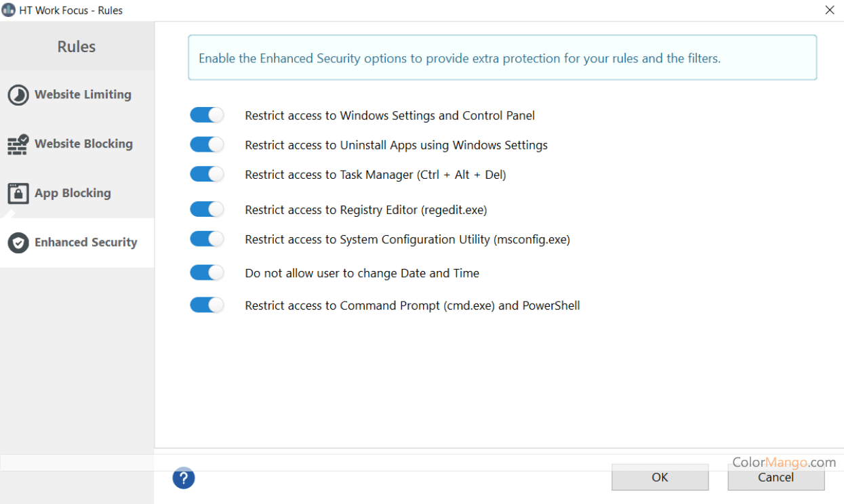Disable Uninstall Apps restriction toggle
Image resolution: width=844 pixels, height=504 pixels.
click(207, 145)
